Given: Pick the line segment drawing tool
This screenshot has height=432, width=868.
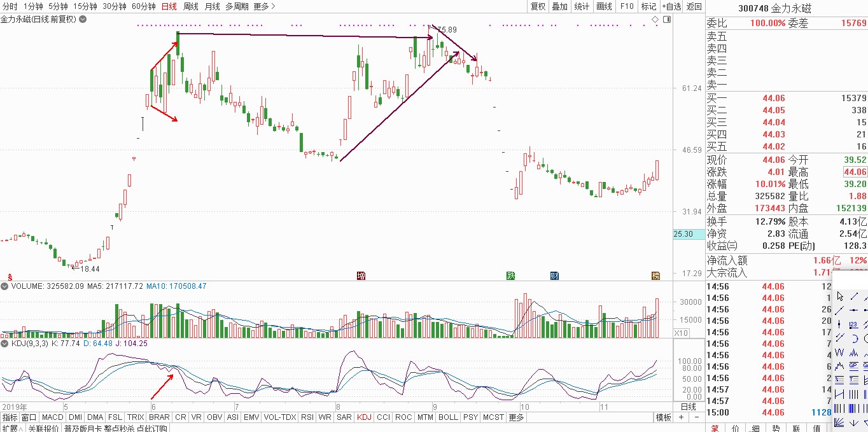Looking at the screenshot, I should click(x=854, y=296).
